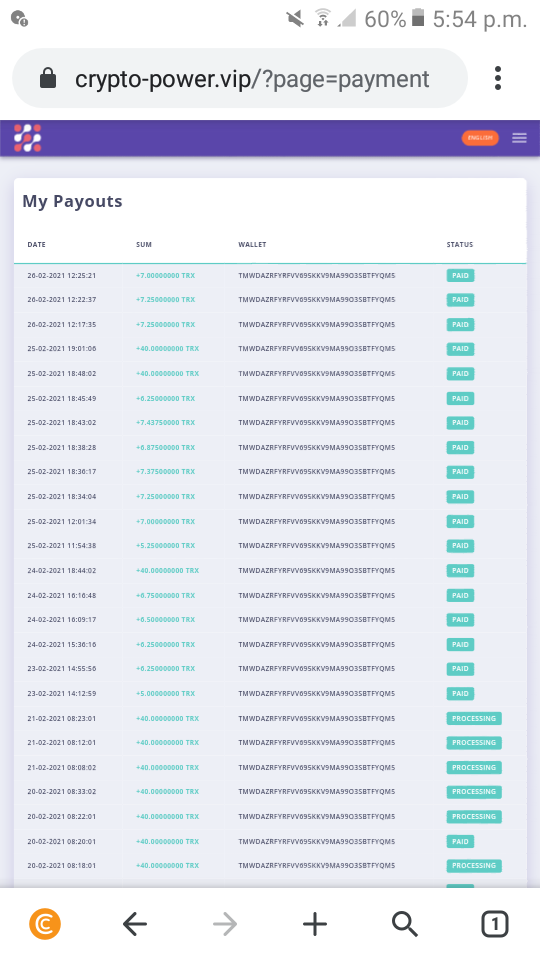Select wallet address in the 24-02-2021 18:44:02 row
This screenshot has height=960, width=540.
(317, 571)
